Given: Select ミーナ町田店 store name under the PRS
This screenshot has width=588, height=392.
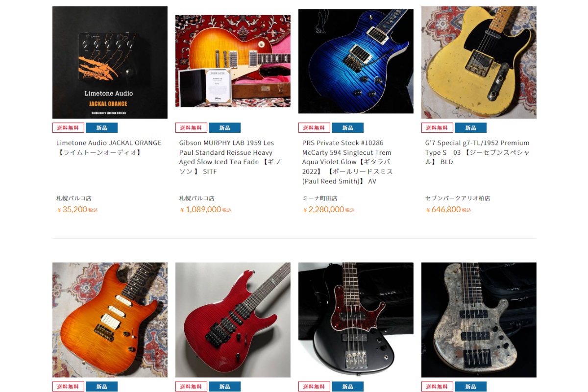Looking at the screenshot, I should point(319,198).
